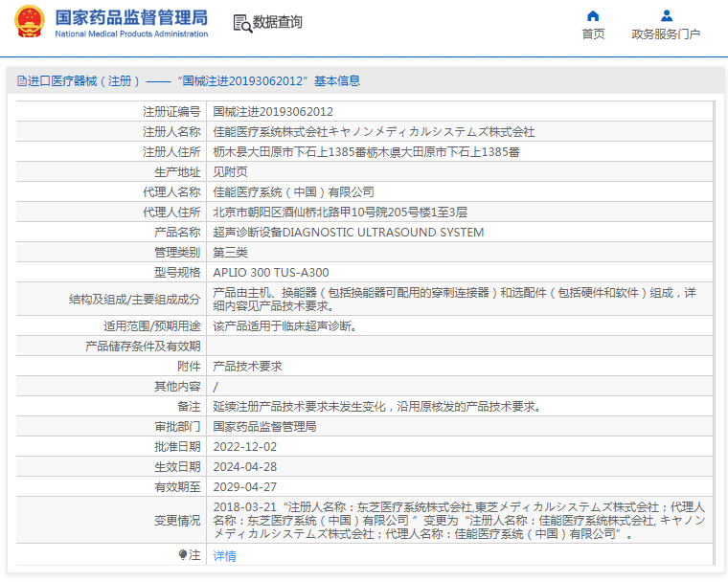Select the 第三类 category value

230,253
